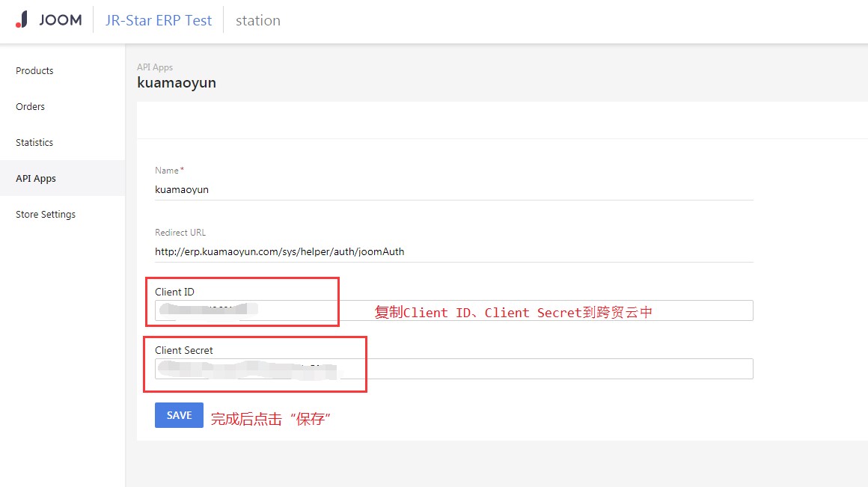Image resolution: width=868 pixels, height=487 pixels.
Task: Open Store Settings in the sidebar
Action: (x=46, y=215)
